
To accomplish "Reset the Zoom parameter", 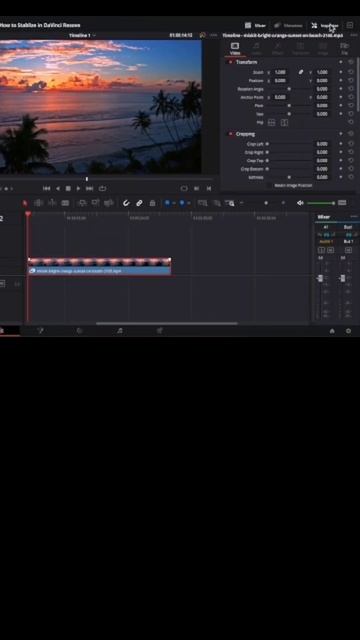I will click(351, 72).
